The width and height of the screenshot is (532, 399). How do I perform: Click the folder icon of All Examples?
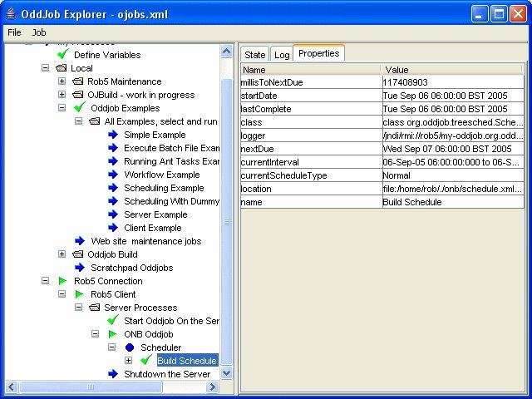[94, 121]
